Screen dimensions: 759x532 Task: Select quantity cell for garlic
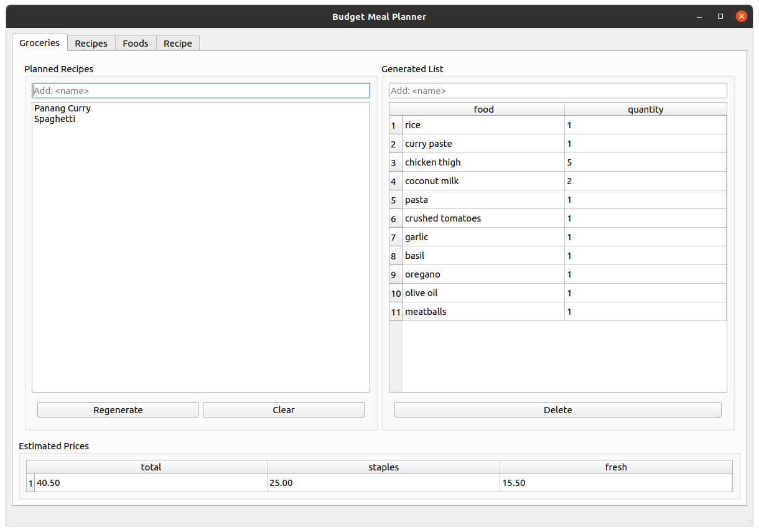pyautogui.click(x=645, y=237)
